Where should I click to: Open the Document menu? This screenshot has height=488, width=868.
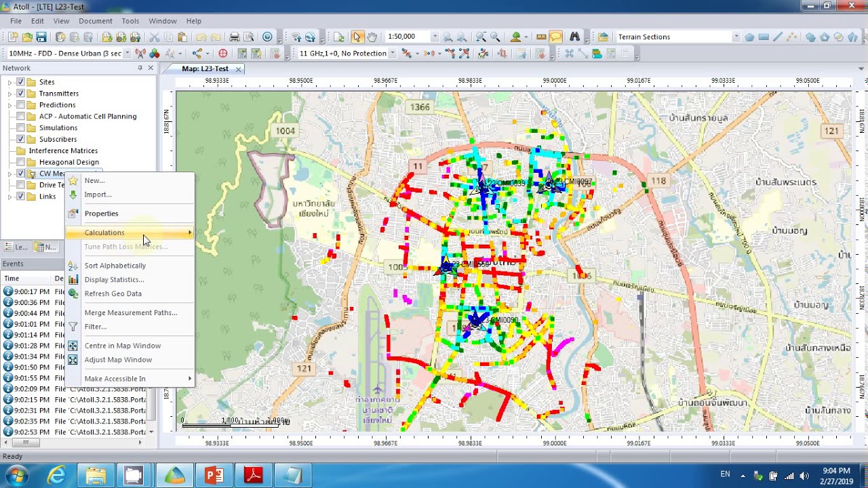[x=96, y=21]
